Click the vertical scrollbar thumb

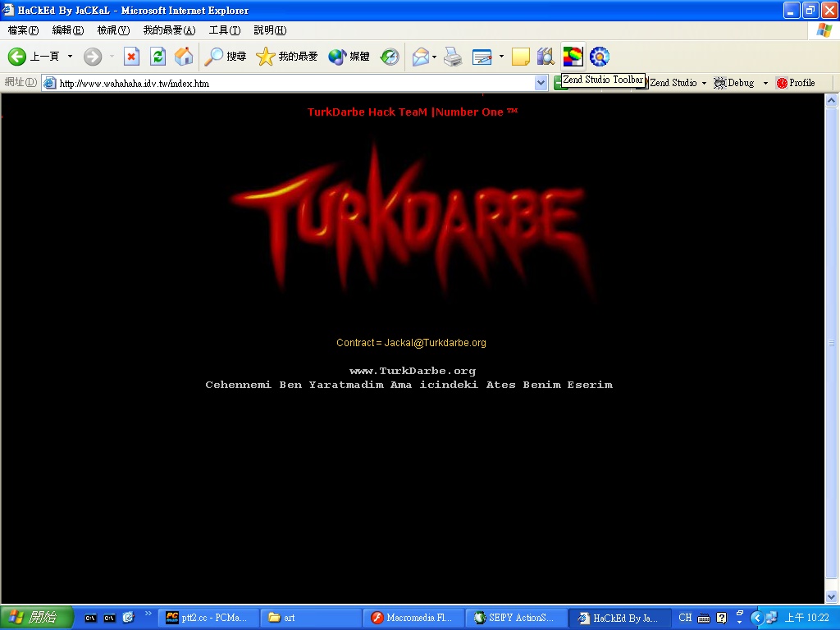(x=832, y=343)
